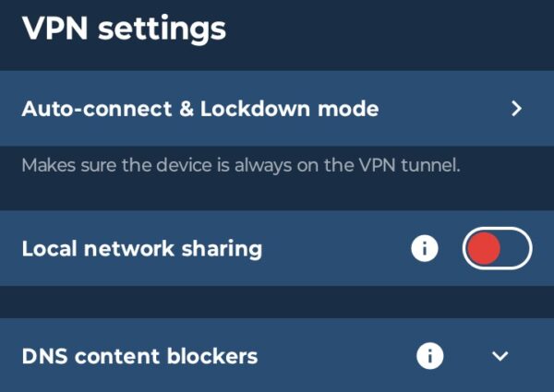The width and height of the screenshot is (554, 392).
Task: Click the red knob of the sharing switch
Action: coord(484,248)
